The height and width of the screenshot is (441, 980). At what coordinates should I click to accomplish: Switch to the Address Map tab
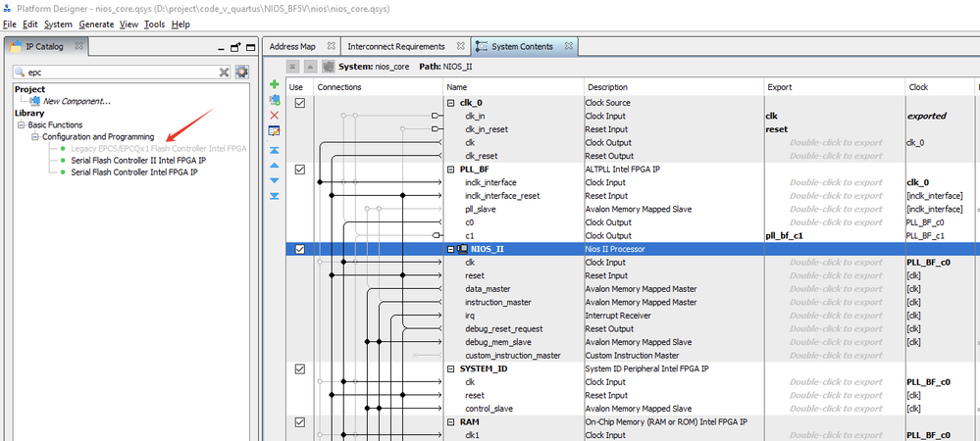click(292, 46)
